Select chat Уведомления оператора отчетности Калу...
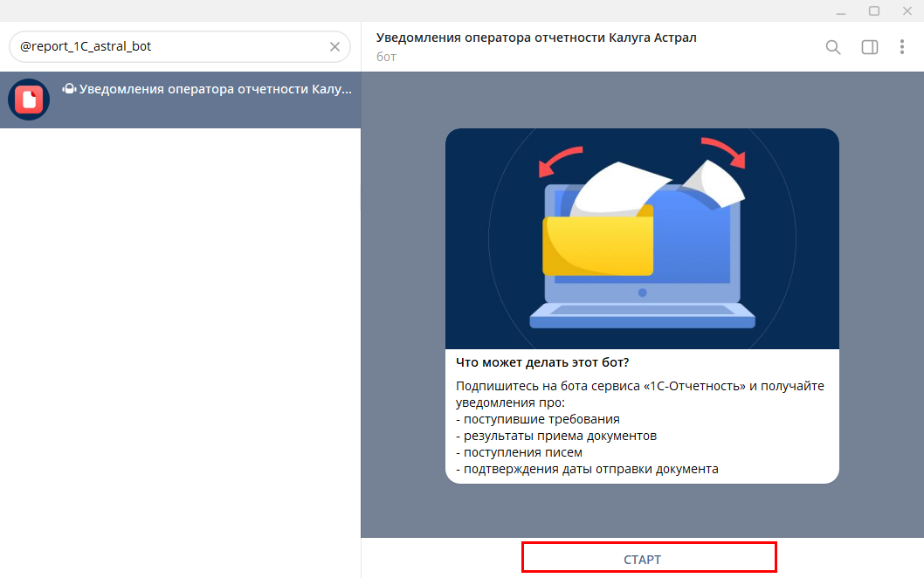 click(180, 100)
